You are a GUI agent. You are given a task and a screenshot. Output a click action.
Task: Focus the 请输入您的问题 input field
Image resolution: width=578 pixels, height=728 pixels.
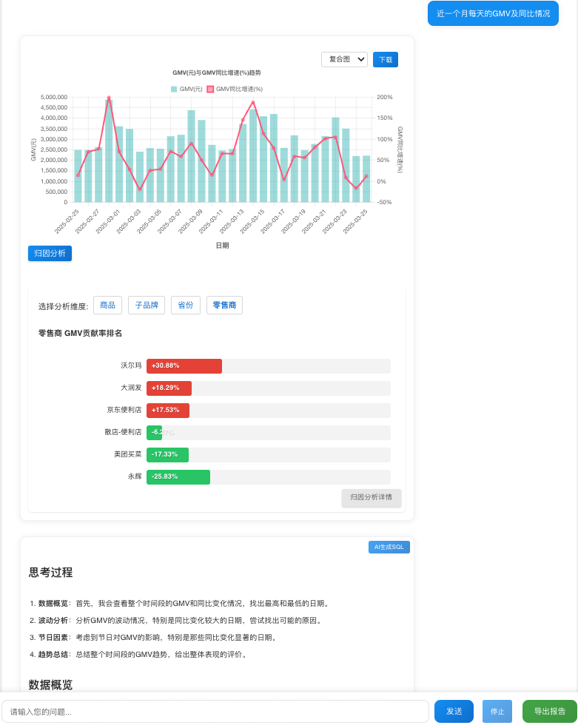215,712
